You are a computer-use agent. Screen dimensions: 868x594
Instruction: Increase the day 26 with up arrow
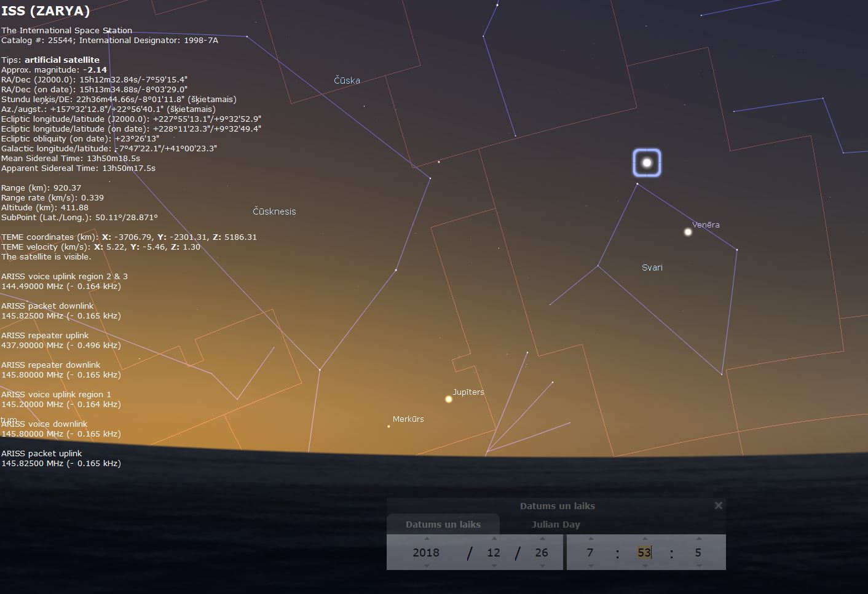pos(542,539)
